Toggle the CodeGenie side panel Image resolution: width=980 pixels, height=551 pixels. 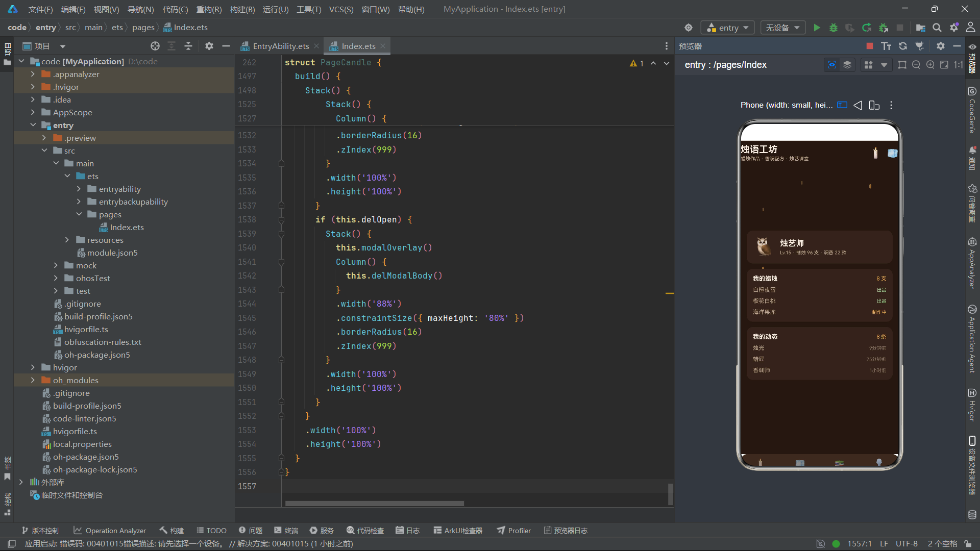(x=972, y=110)
